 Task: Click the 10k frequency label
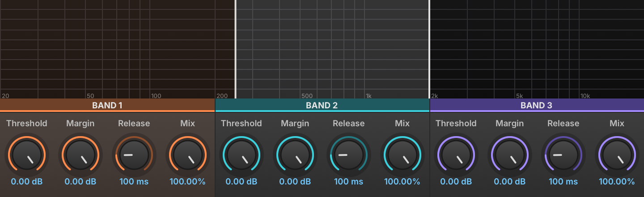[x=585, y=96]
